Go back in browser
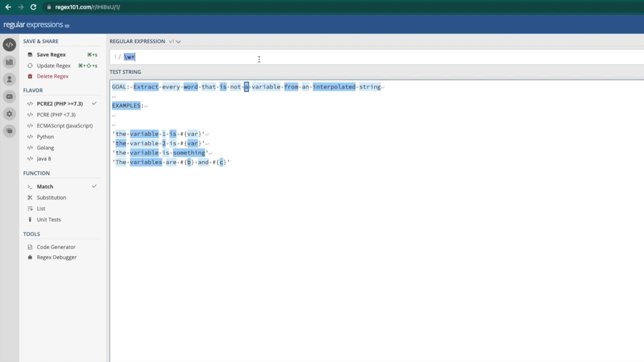 click(8, 7)
